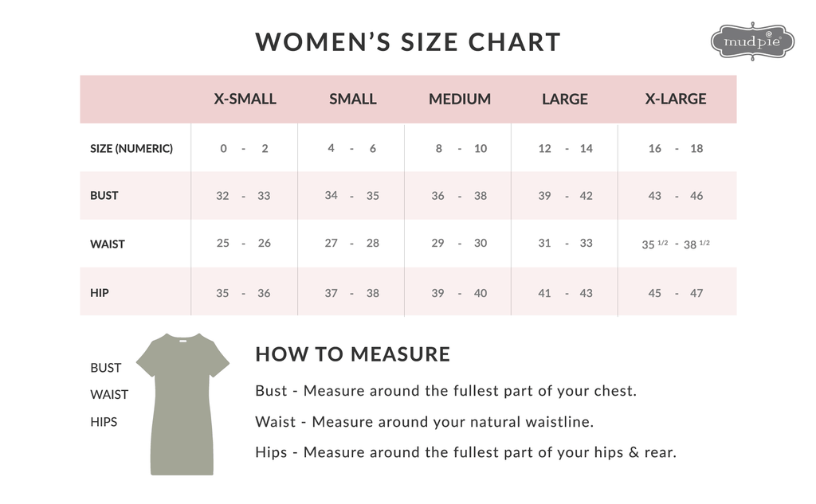The image size is (816, 504).
Task: Click the X-Large waist 35½ - 38½ cell
Action: pos(675,244)
